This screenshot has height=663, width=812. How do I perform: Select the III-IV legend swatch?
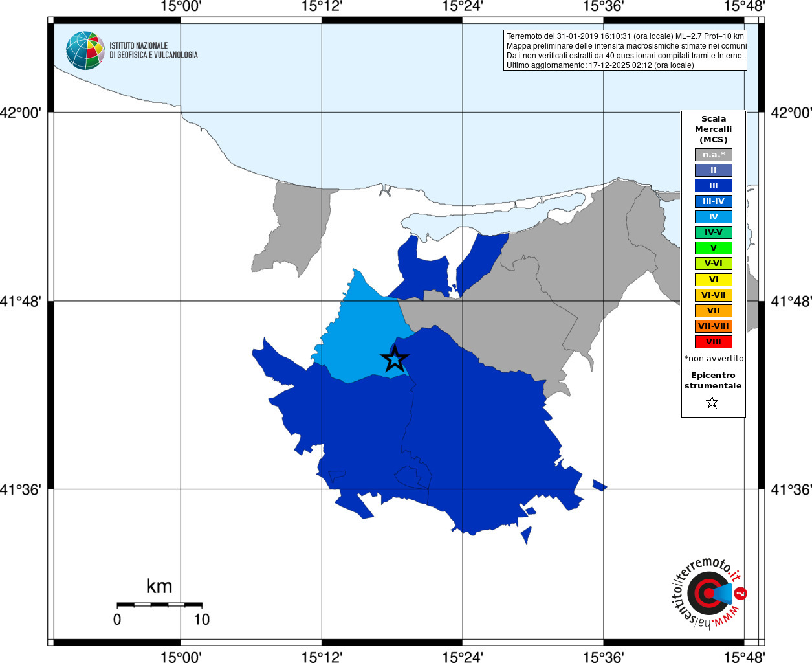tap(714, 201)
